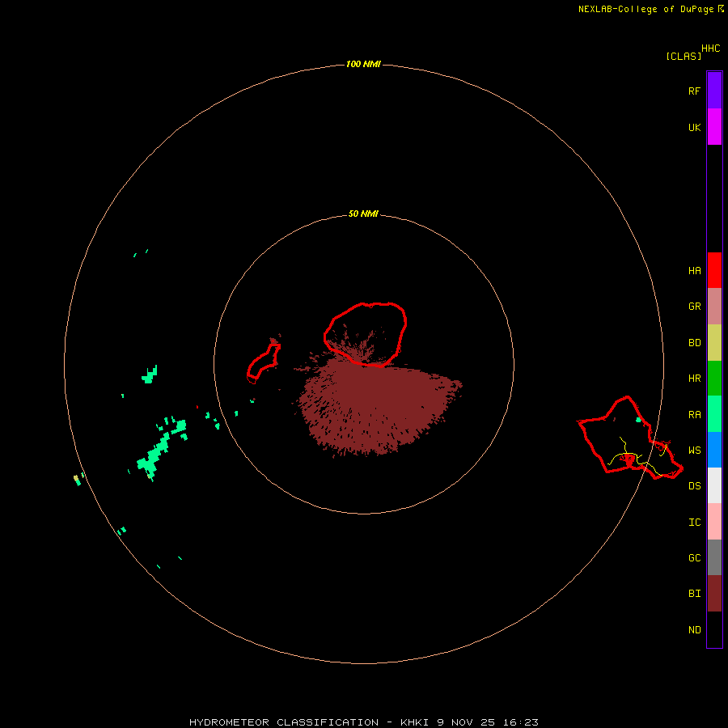Click the brown BI legend swatch
Screen dimensions: 728x728
coord(714,594)
